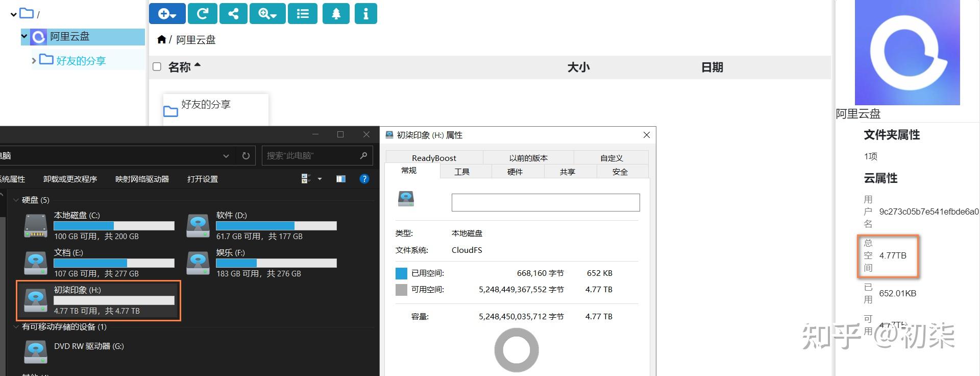Click the C: drive usage bar
This screenshot has height=376, width=980.
pos(114,226)
